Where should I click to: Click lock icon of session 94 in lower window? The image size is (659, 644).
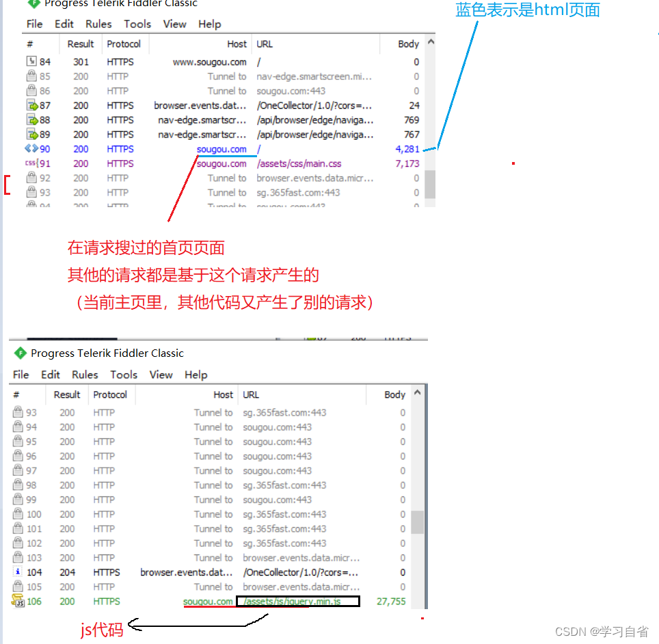click(18, 427)
